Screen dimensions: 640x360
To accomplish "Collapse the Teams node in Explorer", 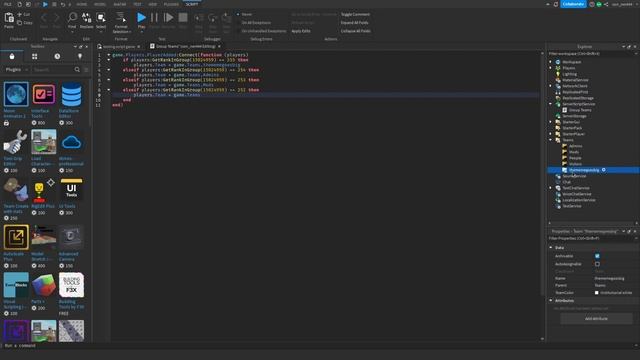I will click(x=551, y=140).
